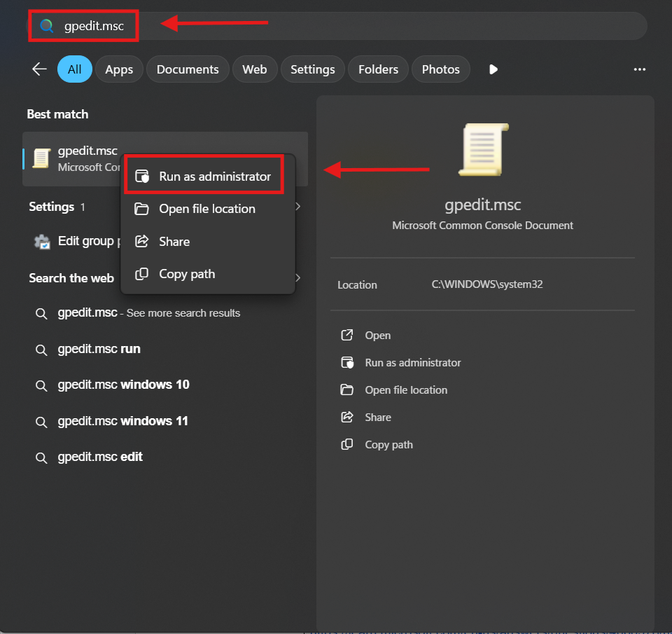The image size is (672, 634).
Task: Expand chevron next to Edit group policy result
Action: click(298, 207)
